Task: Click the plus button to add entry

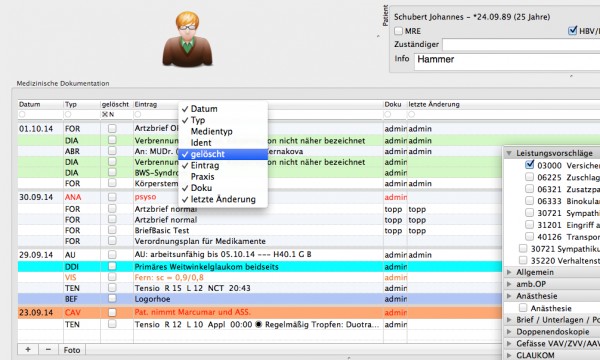Action: pyautogui.click(x=28, y=350)
